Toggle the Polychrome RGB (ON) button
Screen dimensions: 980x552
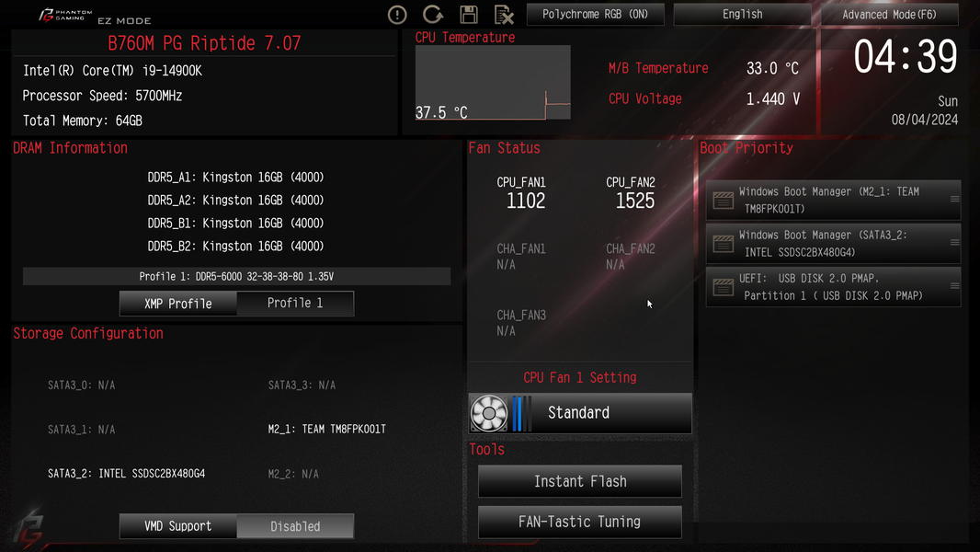click(595, 15)
